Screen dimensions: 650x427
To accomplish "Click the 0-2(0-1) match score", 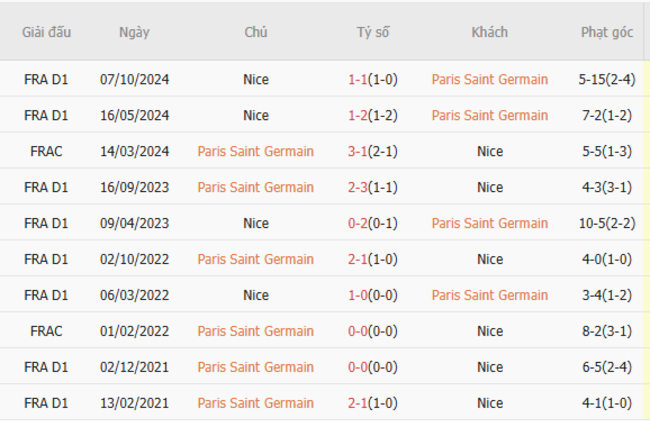I will [x=372, y=224].
